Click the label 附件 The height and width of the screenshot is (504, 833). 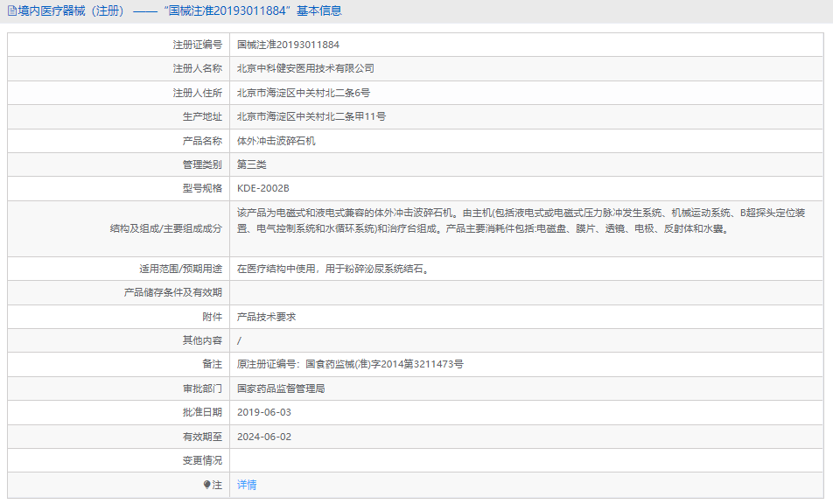pyautogui.click(x=212, y=317)
